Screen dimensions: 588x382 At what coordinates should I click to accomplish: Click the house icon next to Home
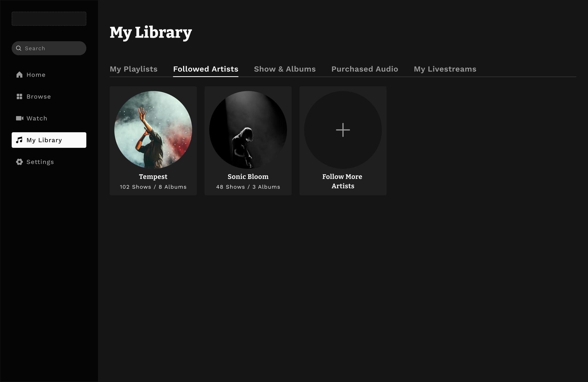pos(19,75)
